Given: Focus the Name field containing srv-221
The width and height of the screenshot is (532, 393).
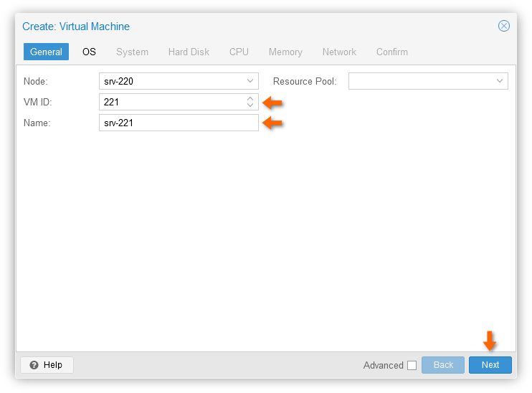Looking at the screenshot, I should (x=179, y=123).
